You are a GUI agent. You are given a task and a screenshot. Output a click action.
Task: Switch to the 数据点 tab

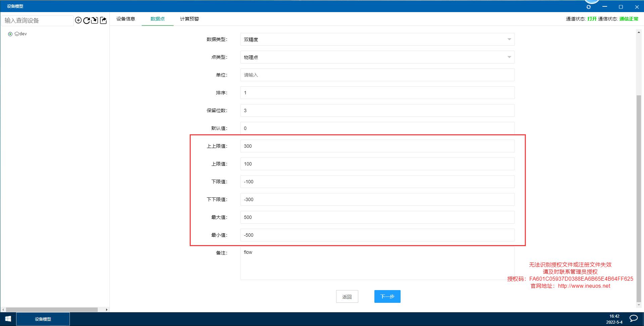(157, 19)
